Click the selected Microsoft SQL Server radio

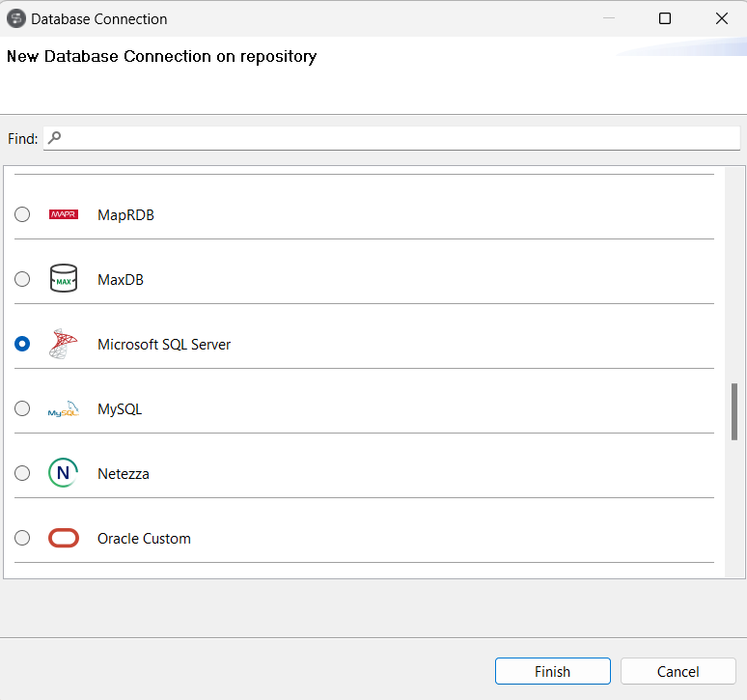22,344
